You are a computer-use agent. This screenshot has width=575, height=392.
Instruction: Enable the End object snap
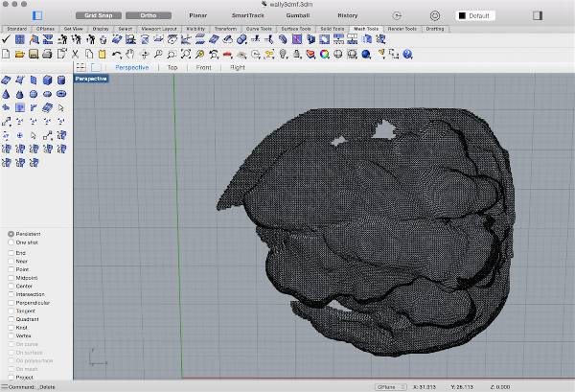[11, 252]
